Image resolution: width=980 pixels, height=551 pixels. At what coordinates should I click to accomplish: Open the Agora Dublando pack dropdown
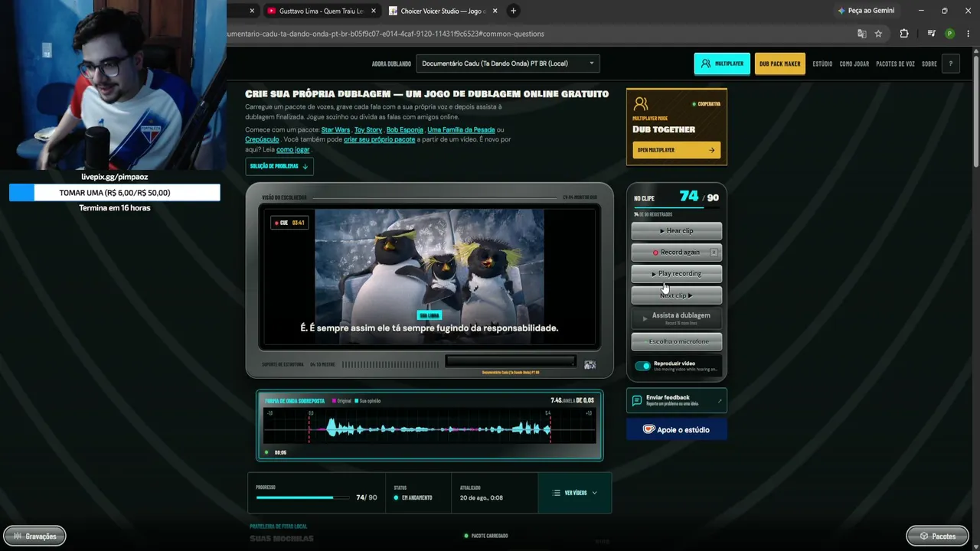point(508,64)
